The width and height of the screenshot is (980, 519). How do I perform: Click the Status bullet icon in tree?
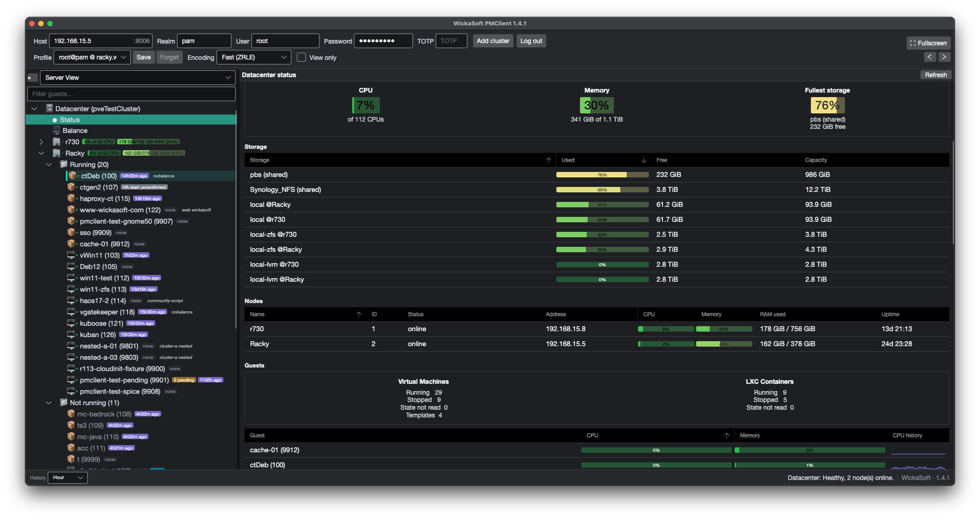[x=55, y=120]
